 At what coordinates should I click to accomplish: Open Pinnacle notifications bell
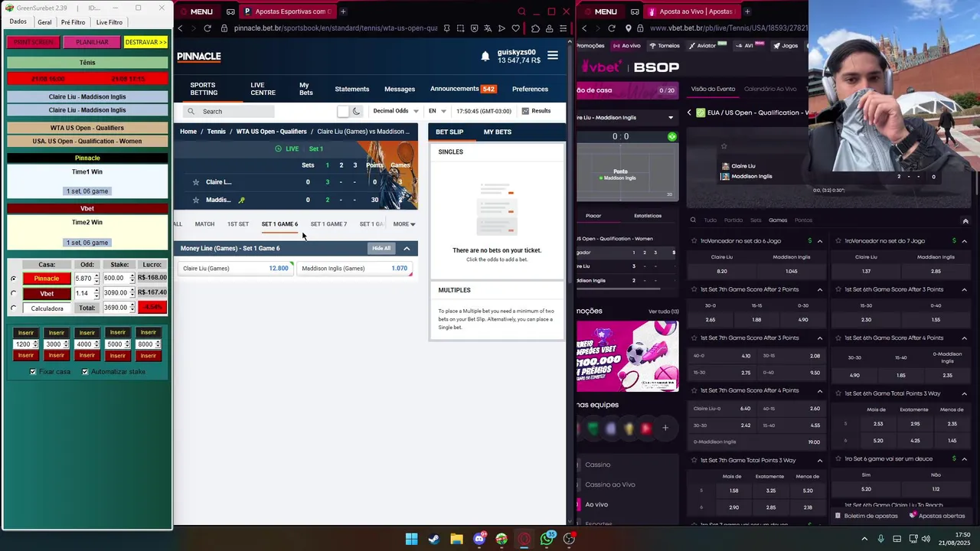point(485,56)
